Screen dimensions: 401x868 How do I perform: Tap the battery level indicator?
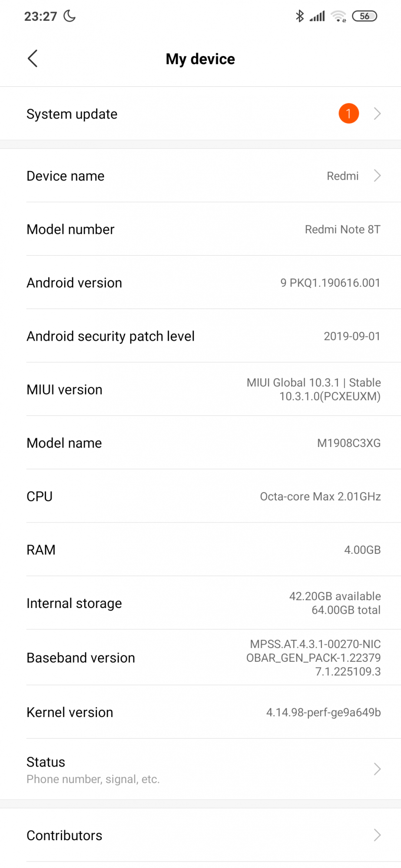click(x=364, y=16)
